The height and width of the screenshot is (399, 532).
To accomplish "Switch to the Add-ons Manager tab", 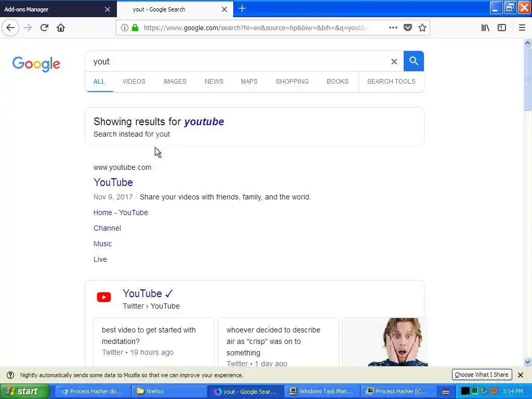I will pyautogui.click(x=54, y=9).
